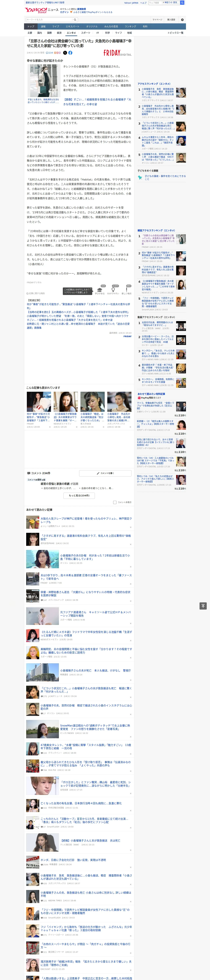The width and height of the screenshot is (210, 980).
Task: Dismiss the 何か"事故"が起きた recommended card
Action: pyautogui.click(x=50, y=427)
